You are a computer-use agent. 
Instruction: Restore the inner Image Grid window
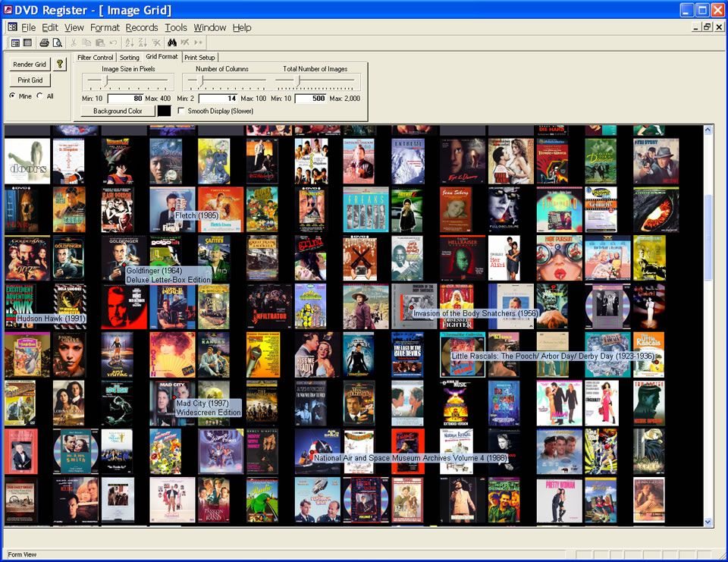coord(707,27)
